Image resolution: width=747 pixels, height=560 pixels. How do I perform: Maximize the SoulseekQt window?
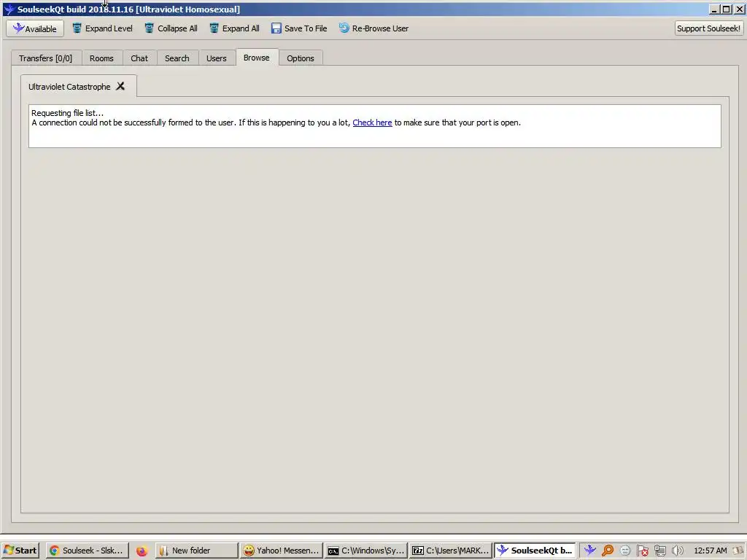726,9
